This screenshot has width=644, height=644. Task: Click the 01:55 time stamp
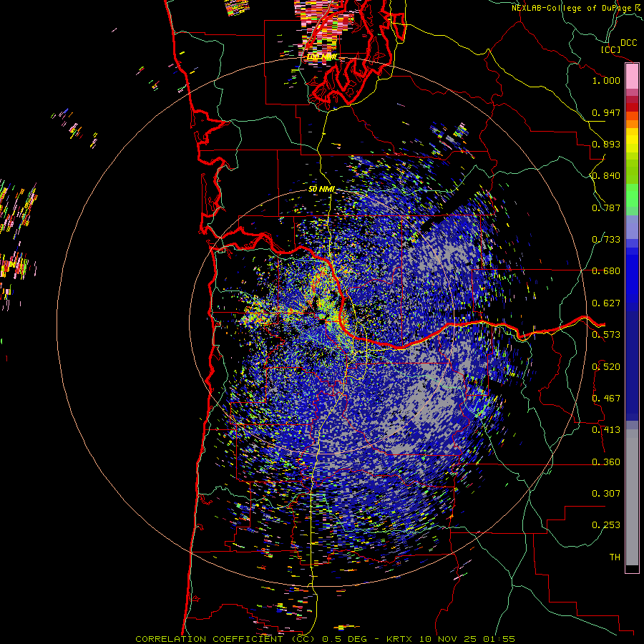click(x=499, y=639)
